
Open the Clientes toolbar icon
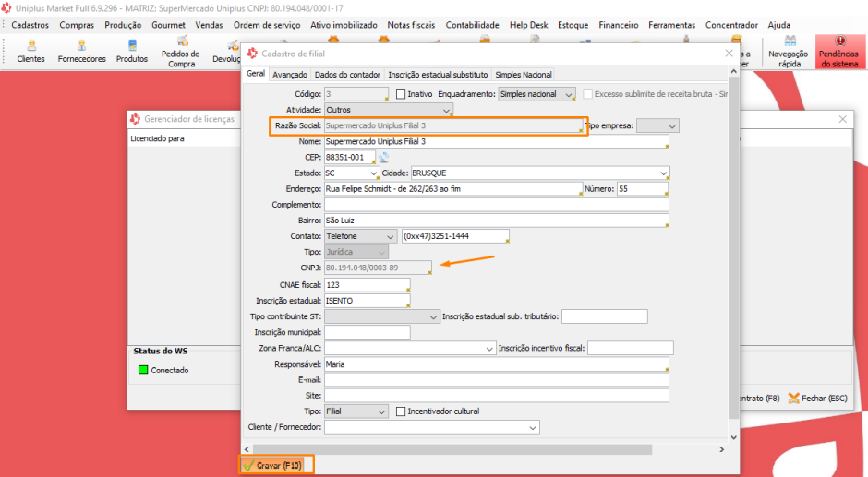pos(31,52)
